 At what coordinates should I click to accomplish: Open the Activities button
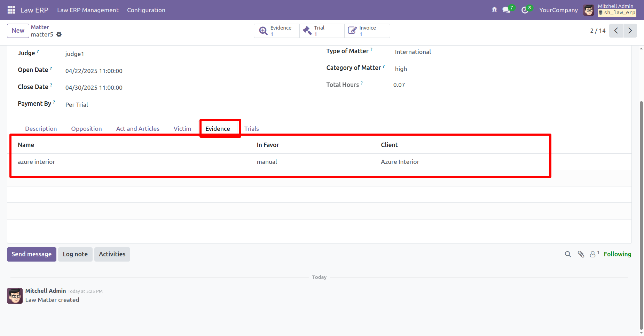tap(112, 254)
